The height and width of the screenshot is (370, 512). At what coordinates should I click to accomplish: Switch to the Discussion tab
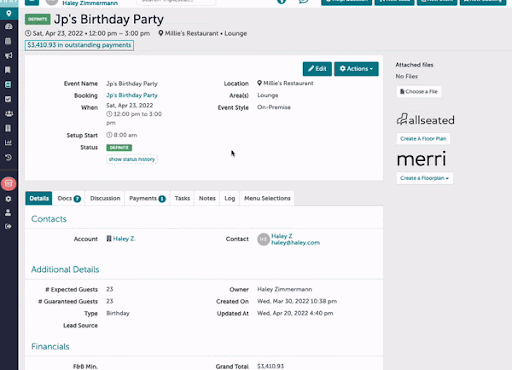(x=105, y=198)
